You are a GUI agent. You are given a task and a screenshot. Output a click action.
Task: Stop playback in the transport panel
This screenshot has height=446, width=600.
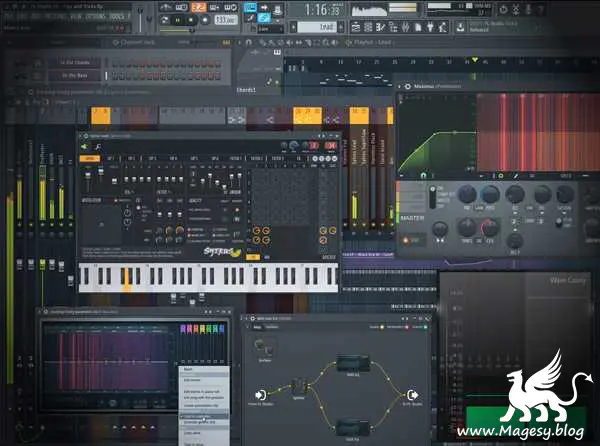pos(191,20)
